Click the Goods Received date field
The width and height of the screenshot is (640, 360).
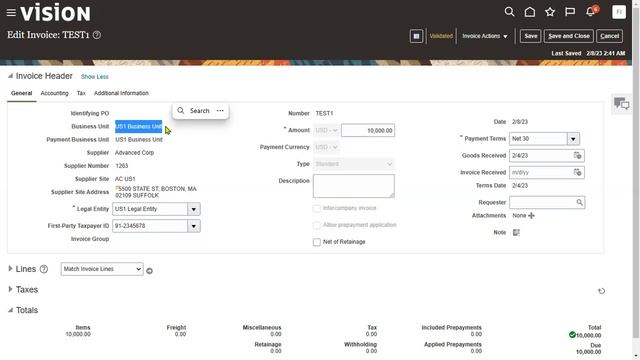541,156
